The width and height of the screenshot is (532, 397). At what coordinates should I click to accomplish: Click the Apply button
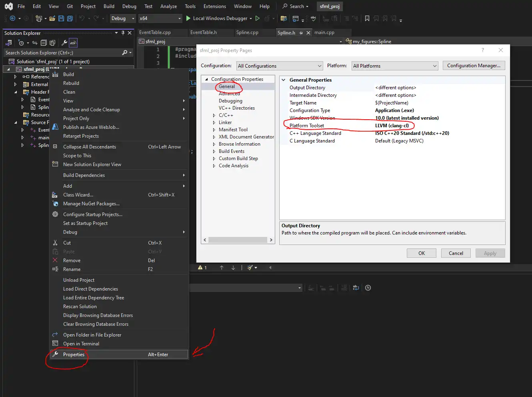pos(490,253)
